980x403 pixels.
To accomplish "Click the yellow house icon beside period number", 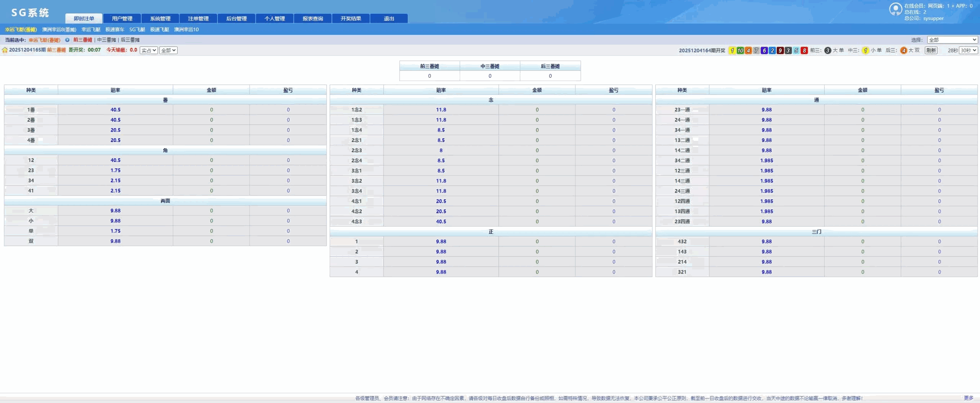I will pos(5,50).
